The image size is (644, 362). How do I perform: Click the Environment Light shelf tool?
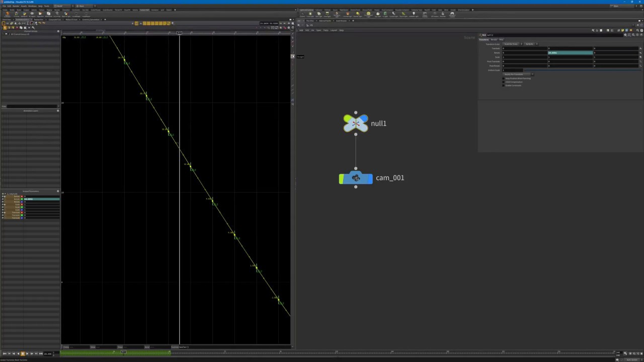point(368,14)
